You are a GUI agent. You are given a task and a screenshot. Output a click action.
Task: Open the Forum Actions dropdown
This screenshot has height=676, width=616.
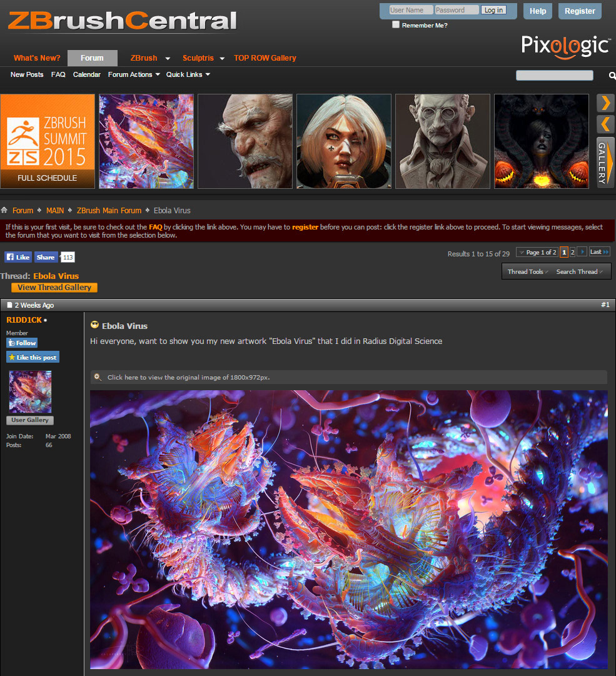click(x=134, y=74)
